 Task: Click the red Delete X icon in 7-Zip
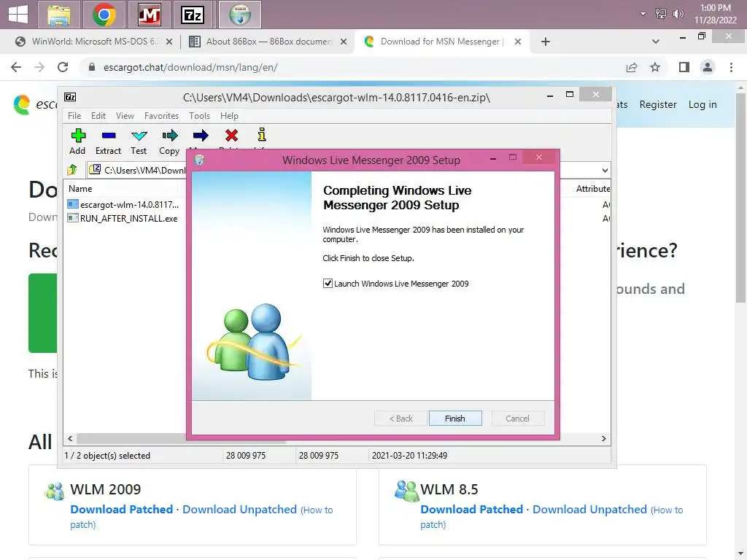tap(231, 136)
